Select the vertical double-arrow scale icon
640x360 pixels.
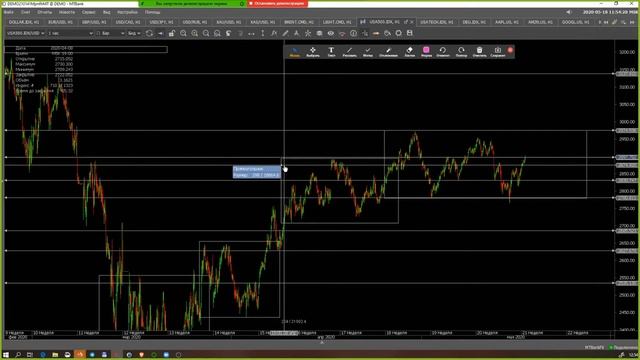pyautogui.click(x=262, y=33)
